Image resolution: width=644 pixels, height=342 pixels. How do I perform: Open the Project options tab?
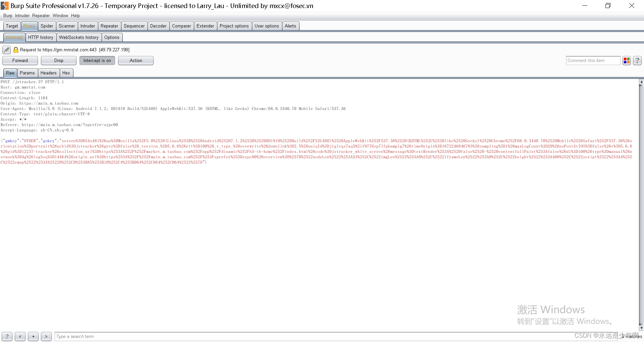(x=234, y=26)
